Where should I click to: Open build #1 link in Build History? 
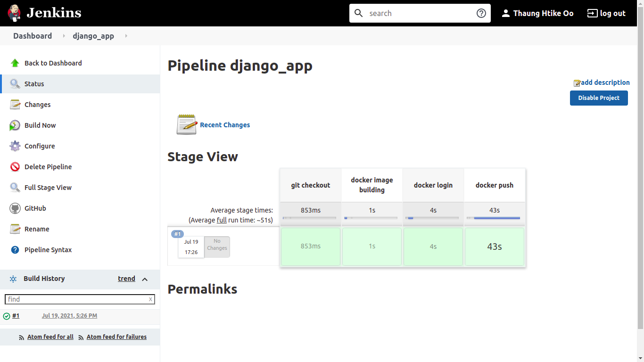tap(16, 316)
